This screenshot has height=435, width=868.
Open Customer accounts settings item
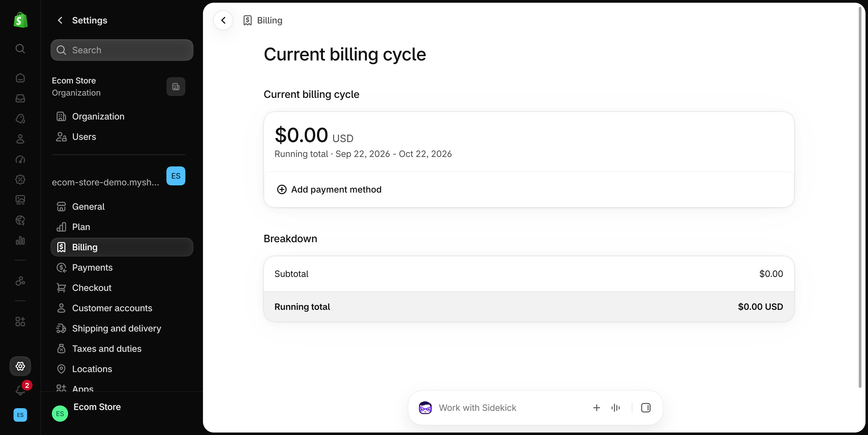(122, 308)
